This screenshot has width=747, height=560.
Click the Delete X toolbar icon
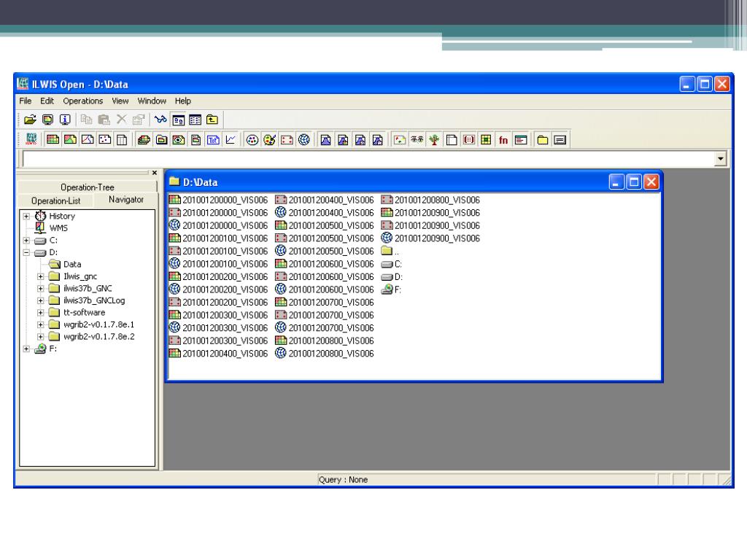[x=122, y=120]
